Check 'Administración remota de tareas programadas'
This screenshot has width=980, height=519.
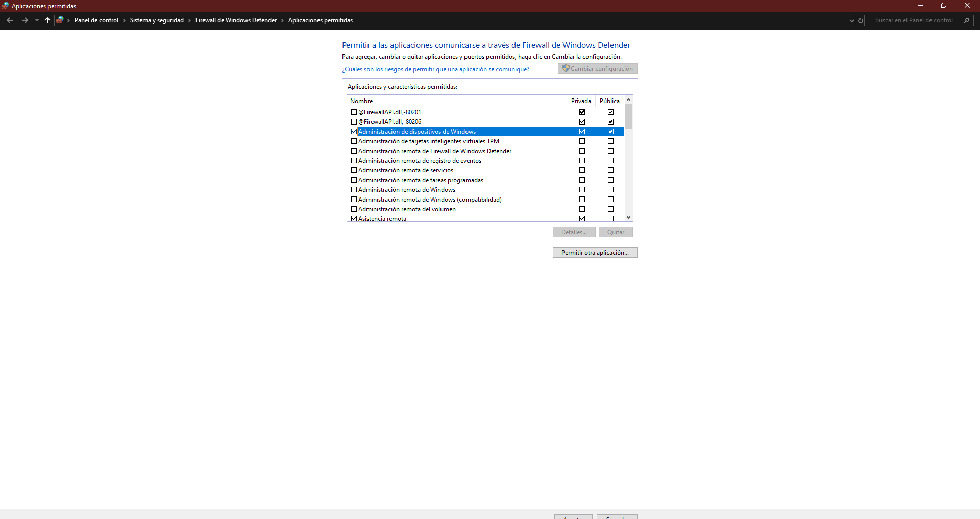[x=354, y=180]
